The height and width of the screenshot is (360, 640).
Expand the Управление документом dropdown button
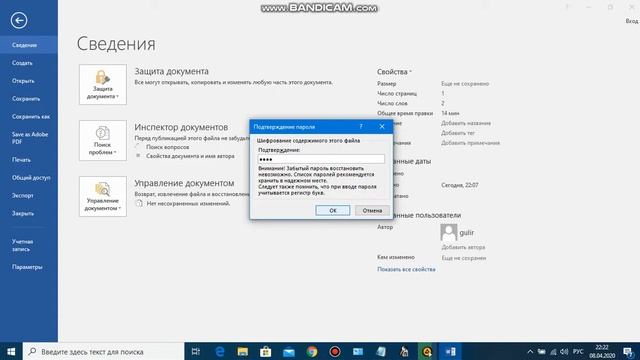[x=103, y=196]
